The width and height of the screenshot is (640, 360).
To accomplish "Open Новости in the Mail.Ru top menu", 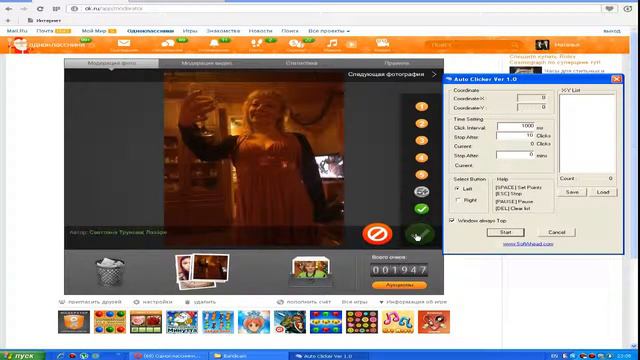I will tap(260, 31).
